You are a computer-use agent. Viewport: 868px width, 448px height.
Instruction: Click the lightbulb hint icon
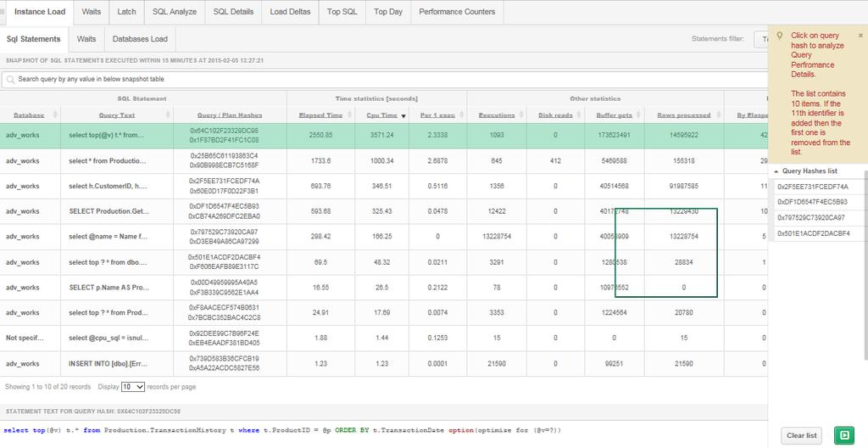tap(780, 36)
